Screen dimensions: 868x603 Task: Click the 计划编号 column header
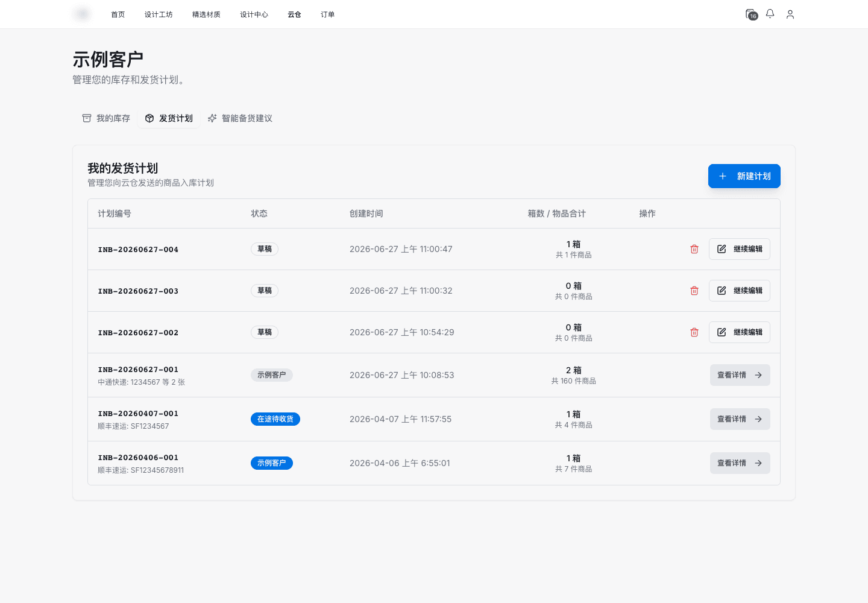coord(115,213)
